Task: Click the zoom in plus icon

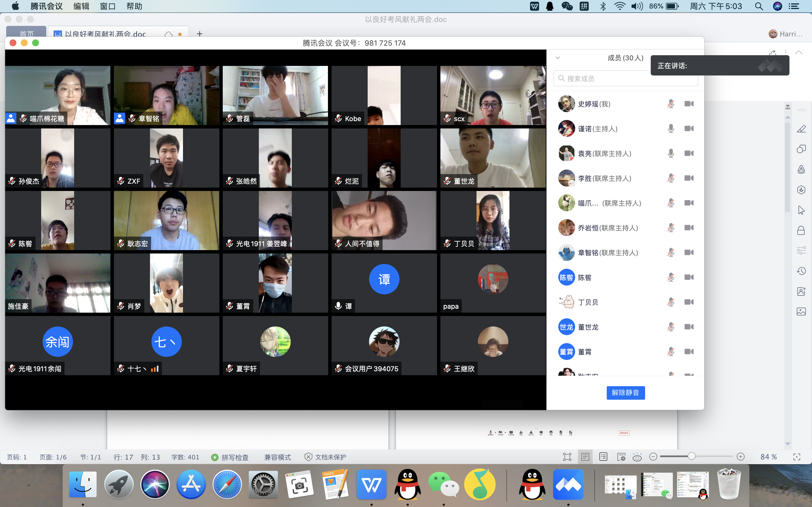Action: pyautogui.click(x=741, y=457)
